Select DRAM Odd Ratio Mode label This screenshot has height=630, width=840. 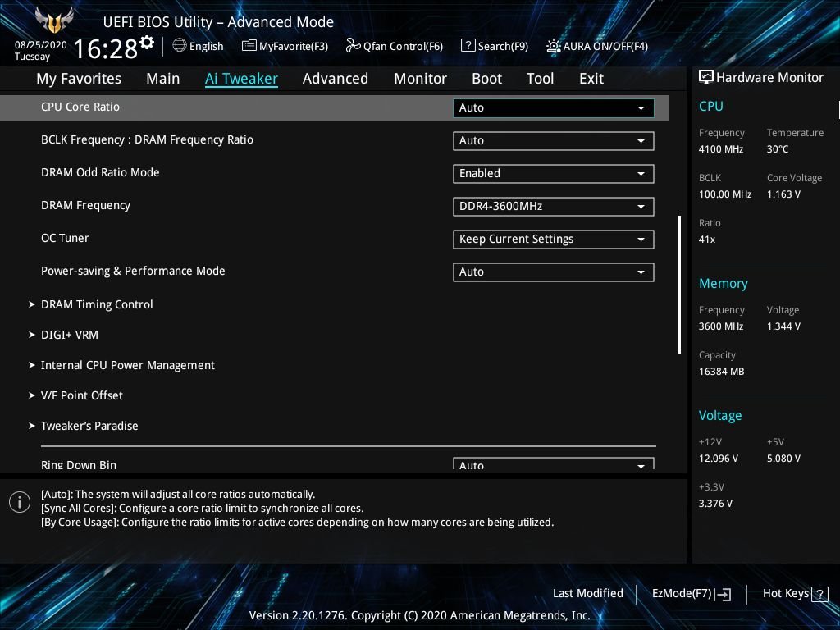click(x=100, y=172)
